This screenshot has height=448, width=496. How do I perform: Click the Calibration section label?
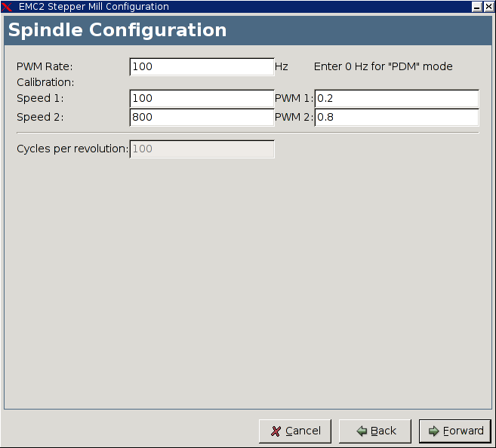tap(45, 82)
